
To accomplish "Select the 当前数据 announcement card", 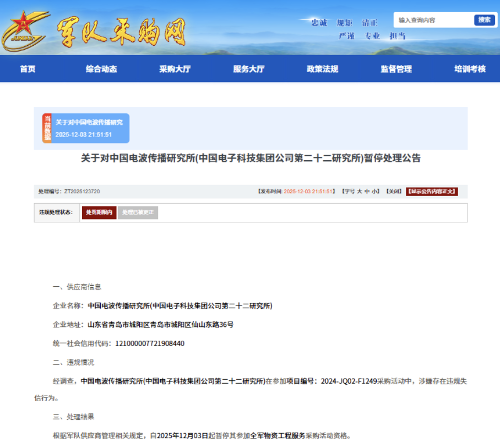I will (89, 128).
